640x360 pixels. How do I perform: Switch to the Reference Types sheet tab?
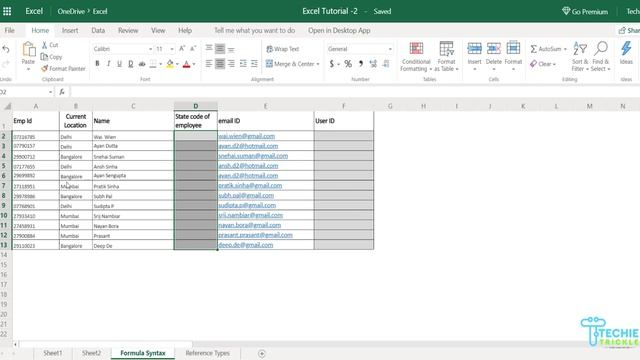(x=207, y=353)
